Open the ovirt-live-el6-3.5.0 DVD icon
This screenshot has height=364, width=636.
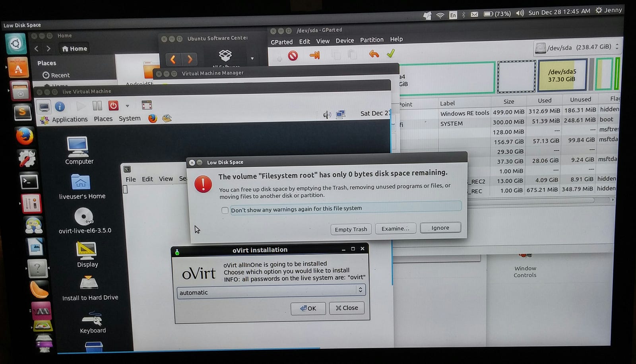pos(85,221)
